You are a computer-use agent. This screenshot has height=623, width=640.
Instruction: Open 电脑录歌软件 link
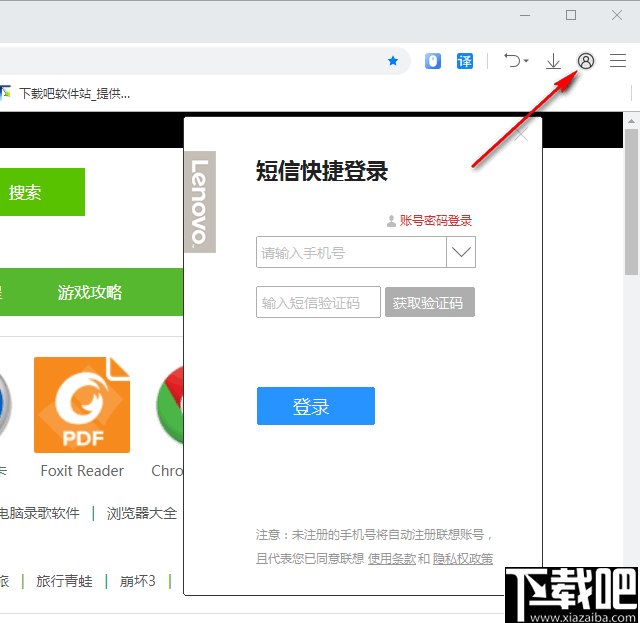click(40, 513)
